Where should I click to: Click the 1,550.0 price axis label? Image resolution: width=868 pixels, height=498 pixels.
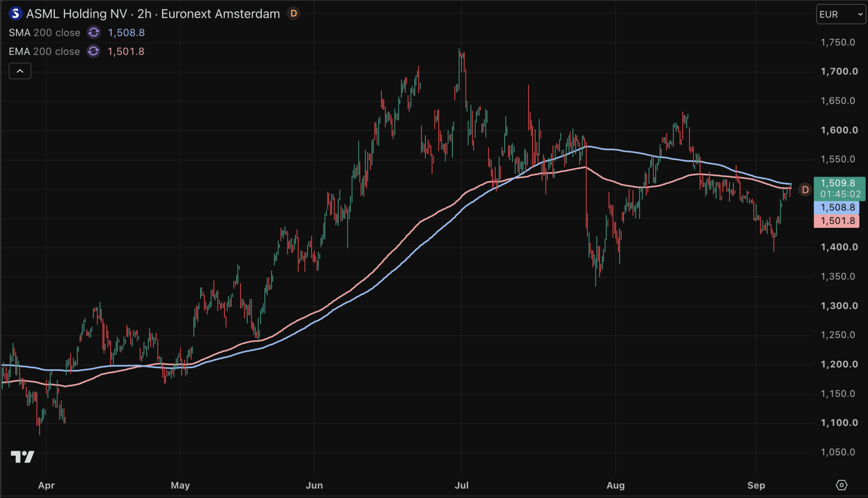[x=838, y=159]
